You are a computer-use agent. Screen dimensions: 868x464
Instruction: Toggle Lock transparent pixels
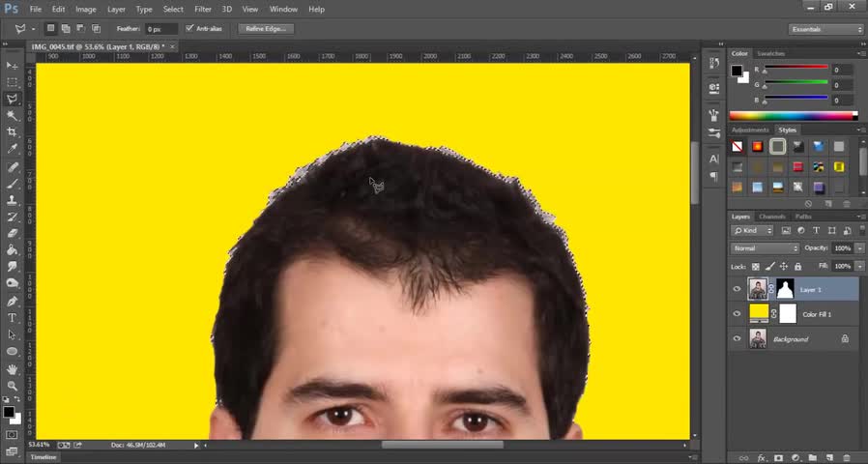pos(756,267)
